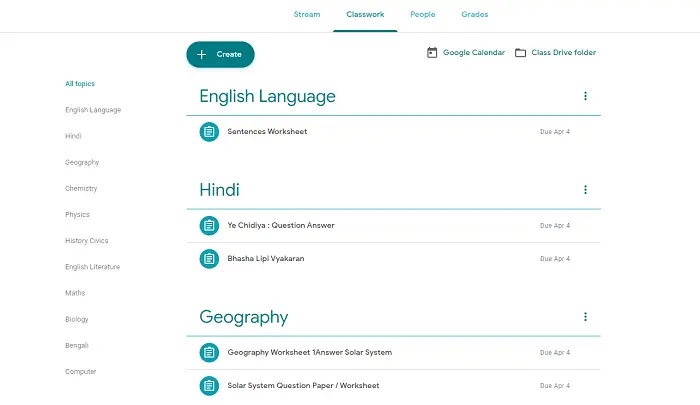Open the Grades tab
The image size is (700, 405).
(x=475, y=14)
